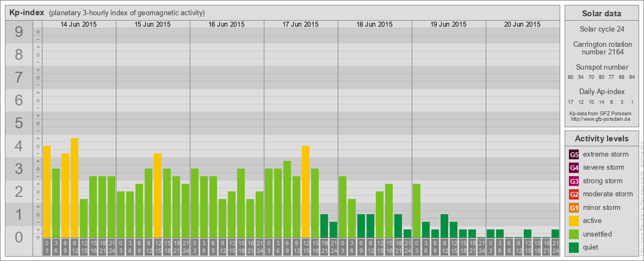Click the 'Kp-index' chart title

point(27,13)
